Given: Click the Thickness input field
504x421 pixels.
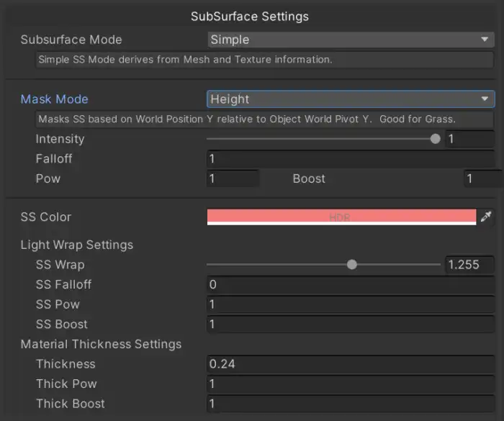Looking at the screenshot, I should tap(350, 364).
